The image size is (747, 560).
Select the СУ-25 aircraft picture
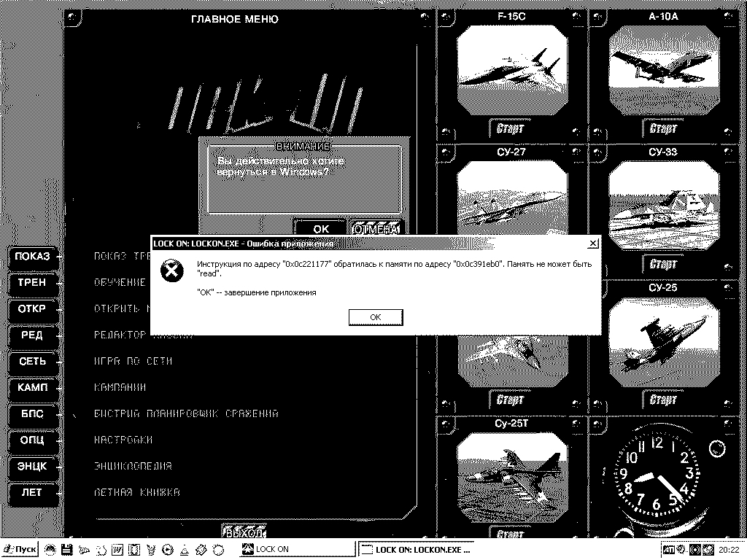(x=664, y=342)
